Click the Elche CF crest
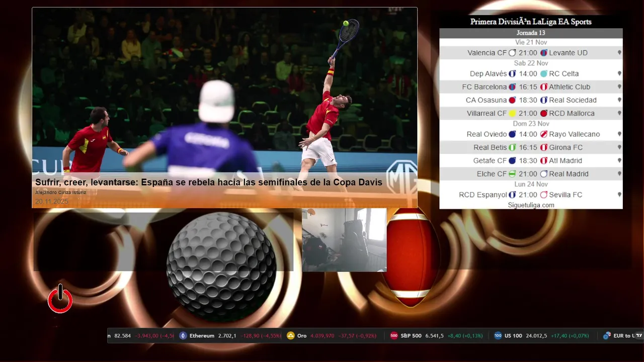Viewport: 644px width, 362px height. point(512,174)
